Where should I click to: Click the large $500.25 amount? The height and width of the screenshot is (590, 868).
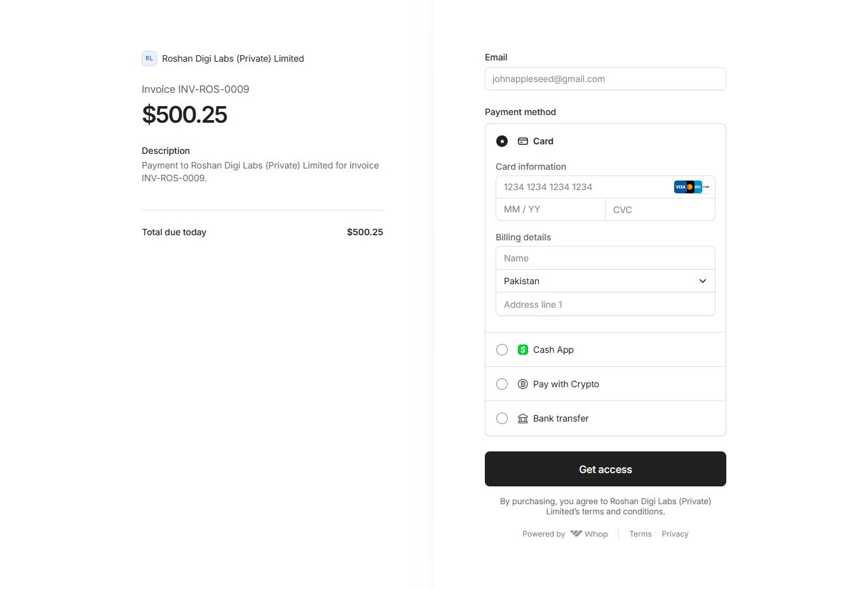184,114
